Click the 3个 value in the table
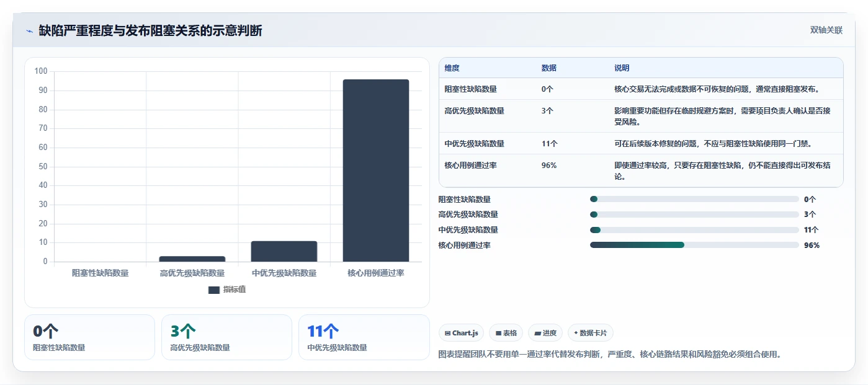 547,111
